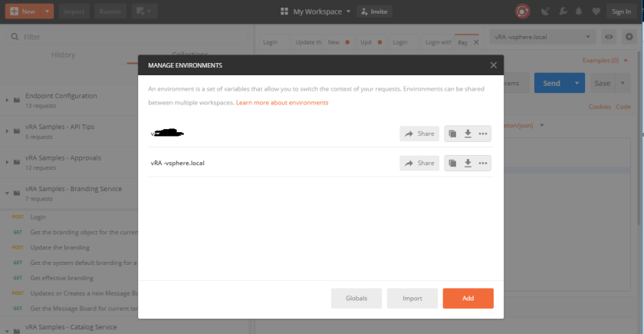Switch to the History tab
The image size is (644, 334).
click(63, 55)
